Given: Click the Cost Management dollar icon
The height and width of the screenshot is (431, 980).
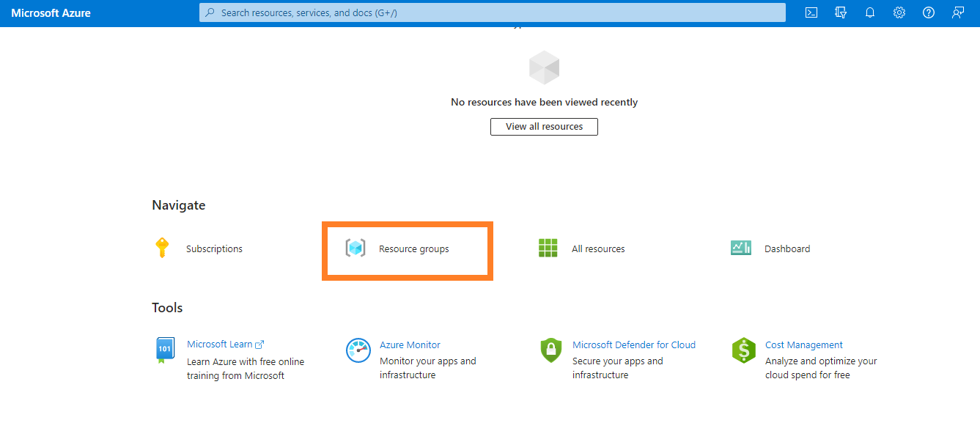Looking at the screenshot, I should [x=743, y=350].
